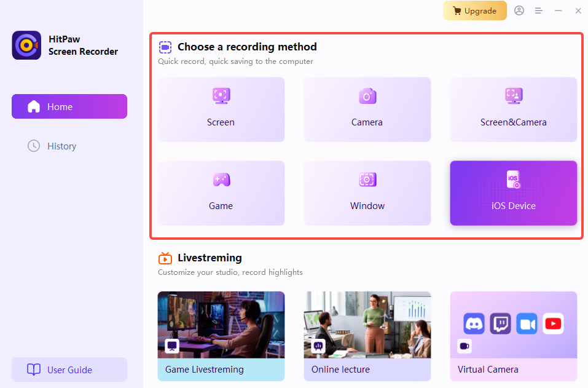The width and height of the screenshot is (588, 388).
Task: Click the camera badge on Virtual Camera
Action: (465, 346)
